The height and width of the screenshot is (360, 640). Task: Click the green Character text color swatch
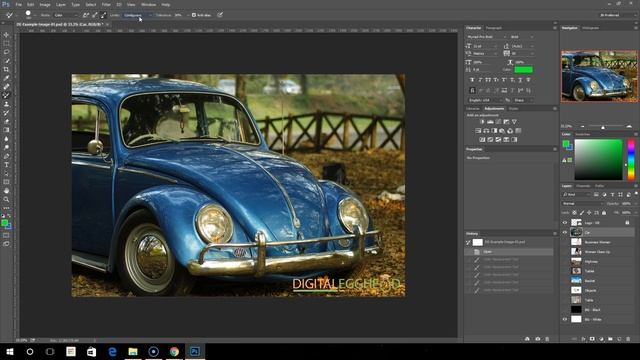523,70
